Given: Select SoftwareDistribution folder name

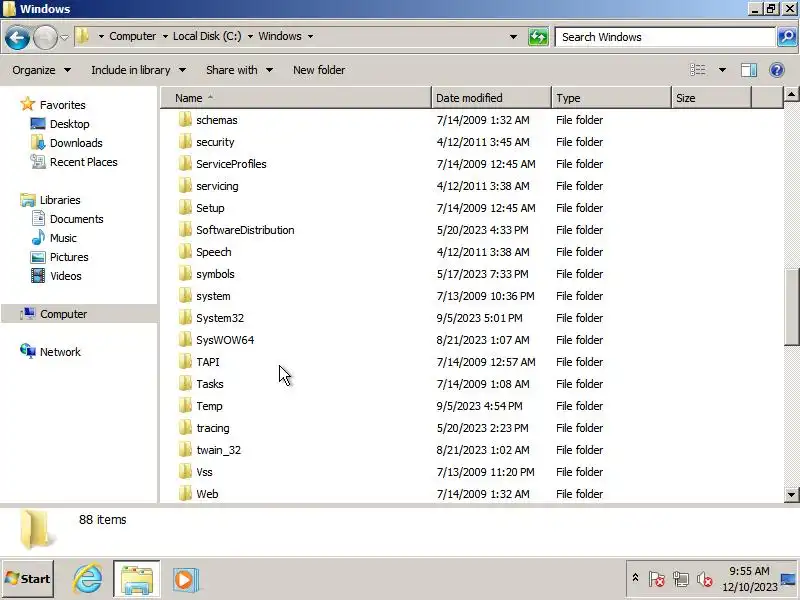Looking at the screenshot, I should (x=245, y=230).
